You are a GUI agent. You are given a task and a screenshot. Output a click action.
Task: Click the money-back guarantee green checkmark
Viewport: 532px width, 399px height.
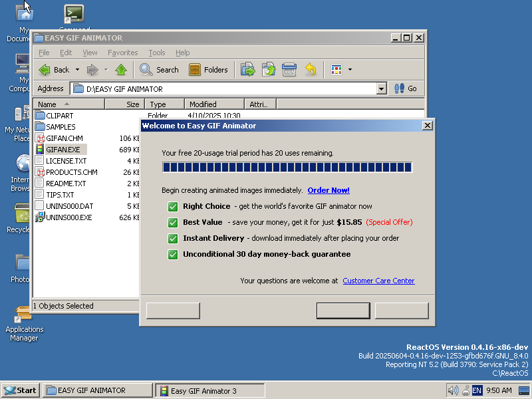pos(173,255)
